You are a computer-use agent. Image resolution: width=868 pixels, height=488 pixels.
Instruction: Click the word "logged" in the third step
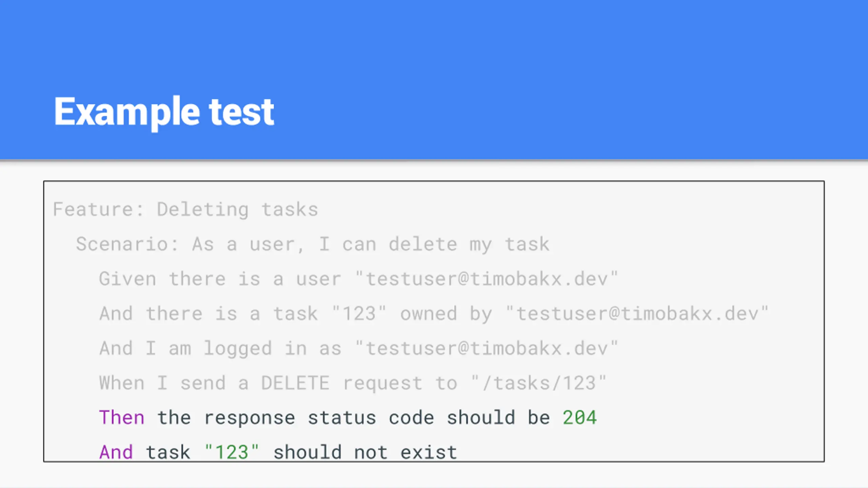238,349
